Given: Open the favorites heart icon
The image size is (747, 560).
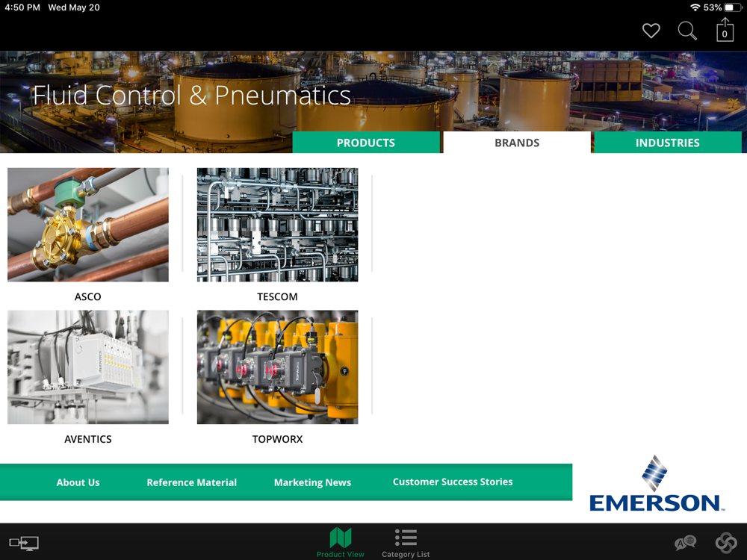Looking at the screenshot, I should click(651, 31).
